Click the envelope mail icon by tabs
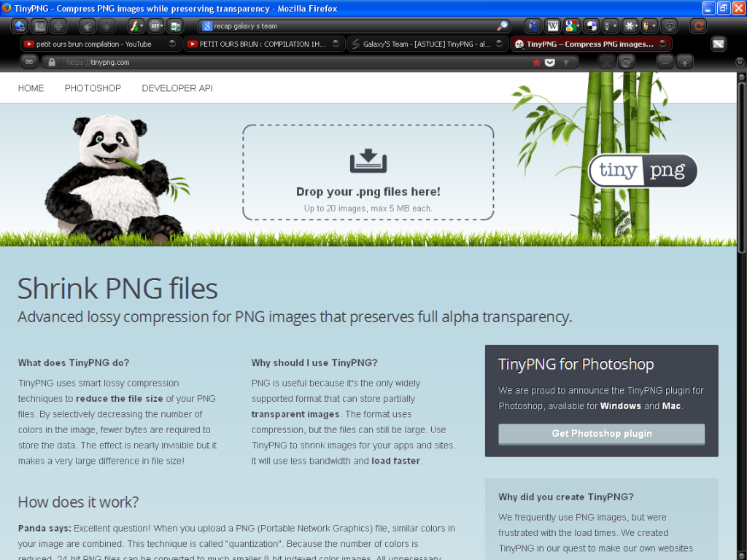Viewport: 747px width, 560px height. (x=719, y=44)
